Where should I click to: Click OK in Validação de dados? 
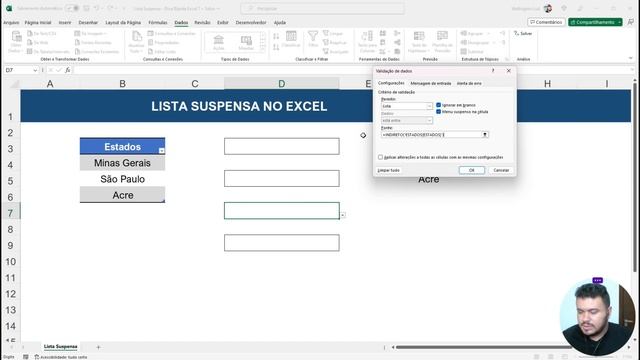(471, 170)
